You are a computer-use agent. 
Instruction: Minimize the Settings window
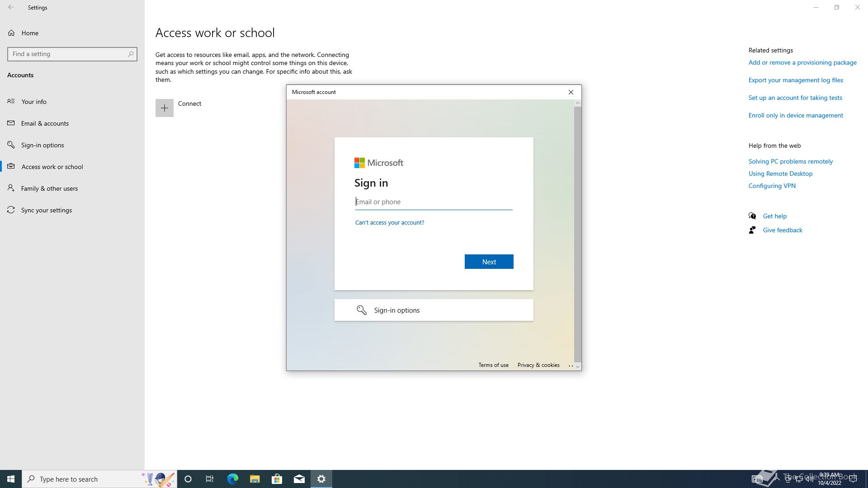[x=816, y=7]
